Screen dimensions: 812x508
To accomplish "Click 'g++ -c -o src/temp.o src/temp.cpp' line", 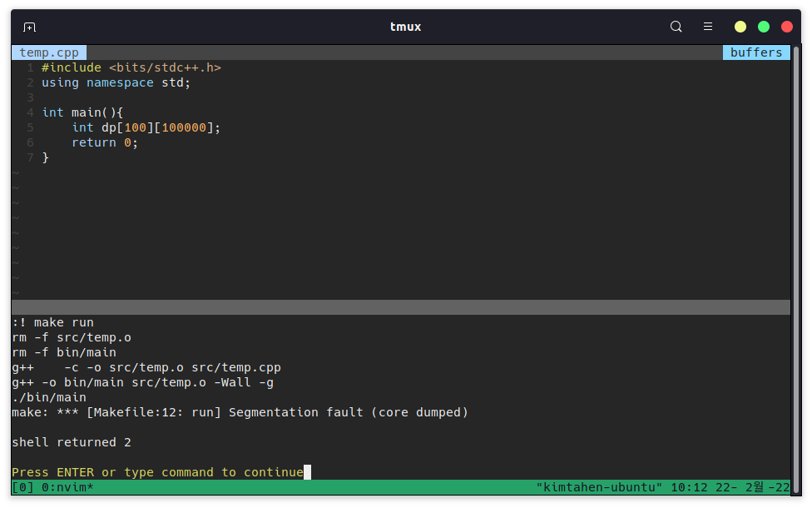I will [146, 368].
